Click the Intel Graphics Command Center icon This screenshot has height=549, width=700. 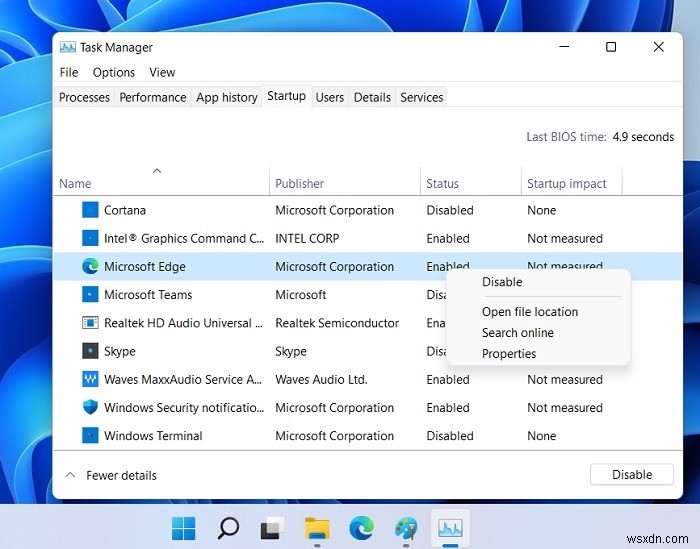[90, 238]
